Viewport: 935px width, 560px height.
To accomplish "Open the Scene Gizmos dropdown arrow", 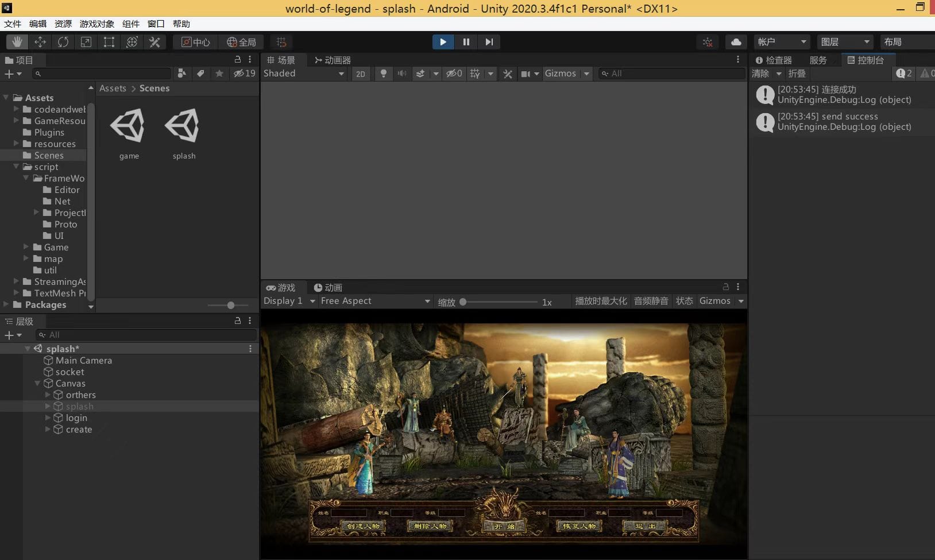I will coord(586,74).
